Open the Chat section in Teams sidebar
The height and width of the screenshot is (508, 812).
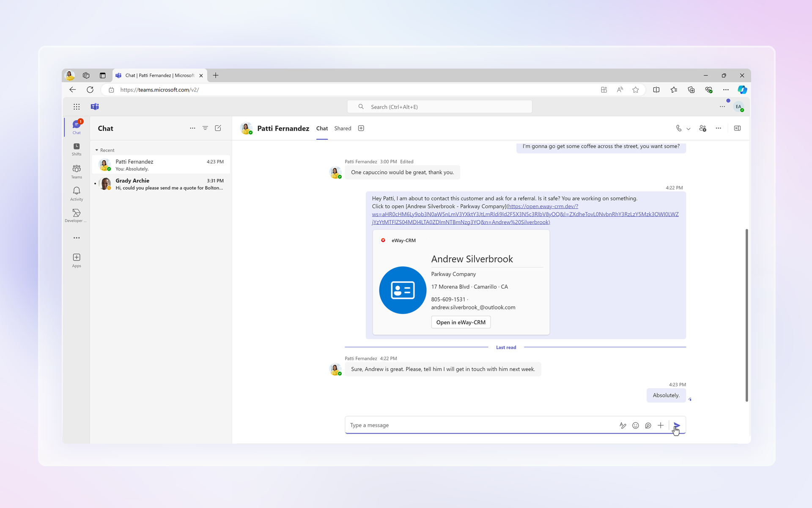pyautogui.click(x=77, y=127)
